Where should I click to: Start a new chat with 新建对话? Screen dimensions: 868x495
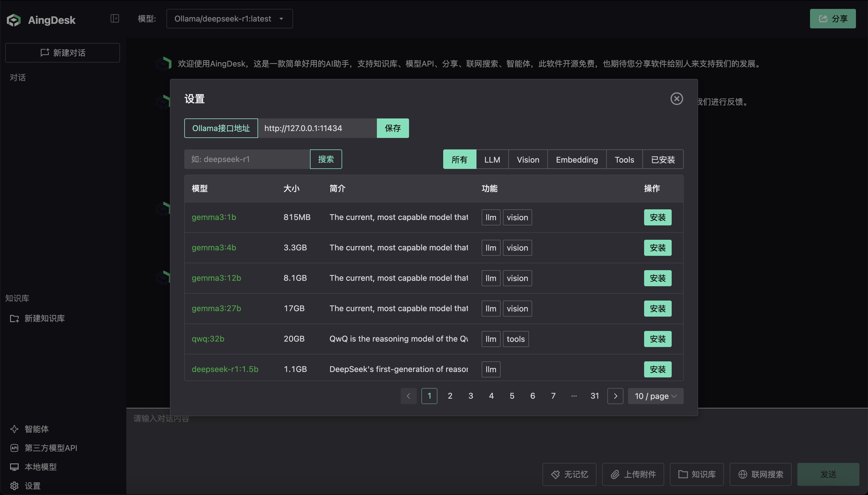[63, 53]
